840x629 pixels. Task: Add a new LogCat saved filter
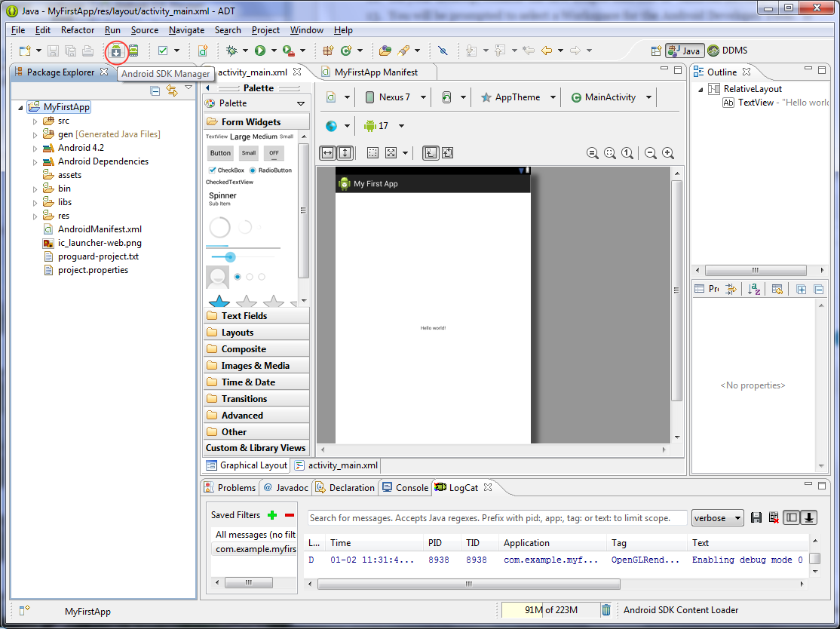(272, 515)
